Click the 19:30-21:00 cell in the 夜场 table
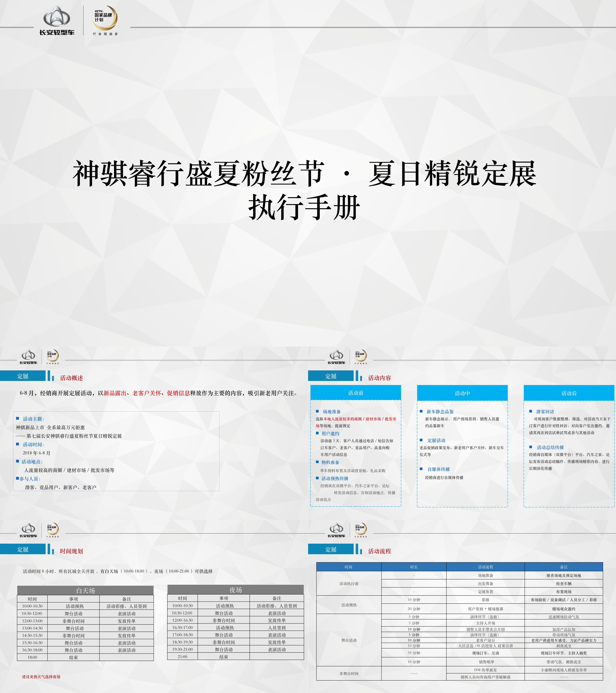The height and width of the screenshot is (693, 616). point(182,649)
